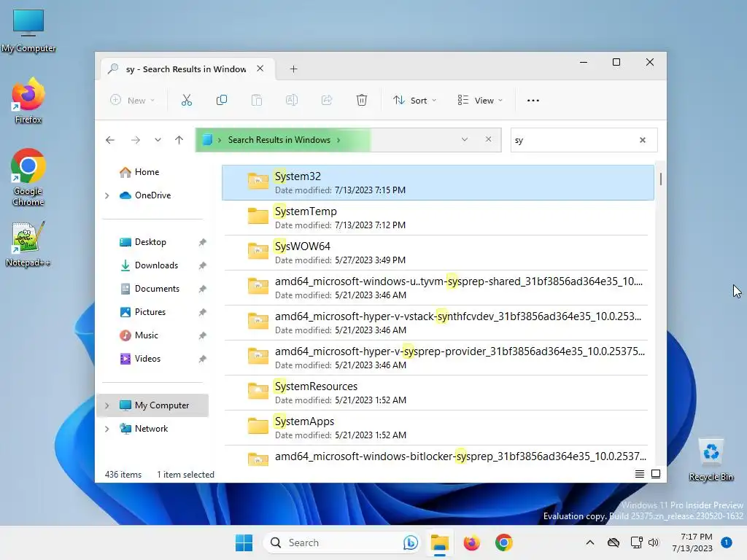This screenshot has width=747, height=560.
Task: Click the Rename icon in toolbar
Action: [292, 101]
